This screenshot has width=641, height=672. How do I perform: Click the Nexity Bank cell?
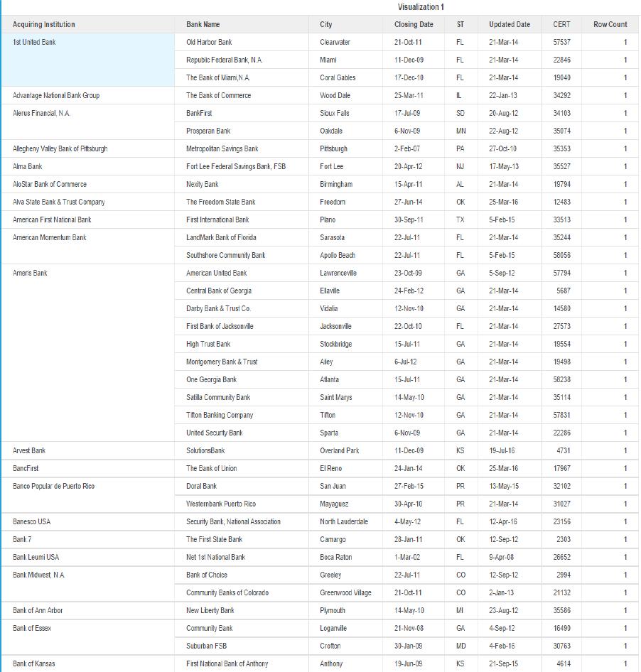point(242,184)
